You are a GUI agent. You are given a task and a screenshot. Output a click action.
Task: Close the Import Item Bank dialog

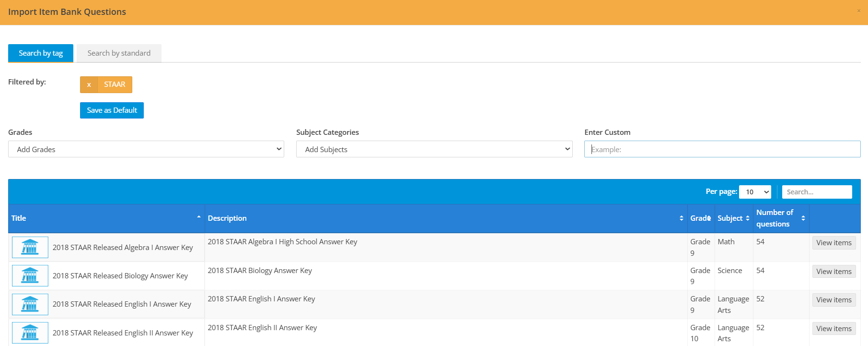click(858, 11)
